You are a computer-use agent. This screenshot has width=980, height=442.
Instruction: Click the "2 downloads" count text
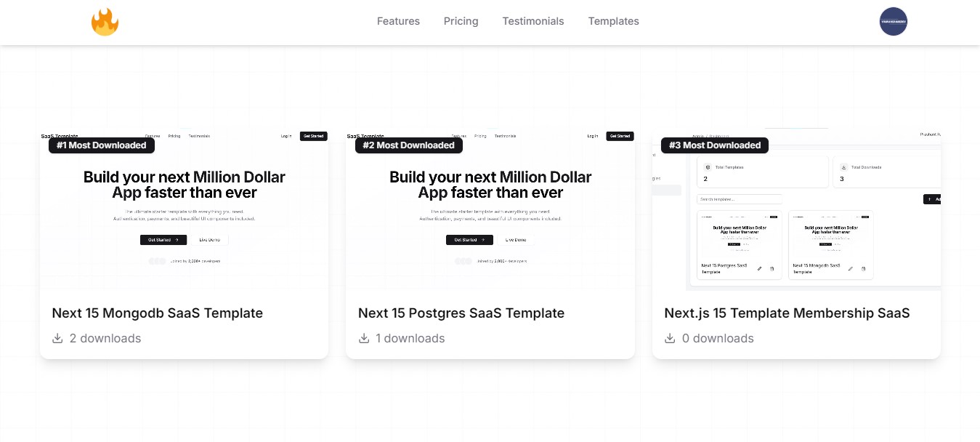[x=105, y=338]
